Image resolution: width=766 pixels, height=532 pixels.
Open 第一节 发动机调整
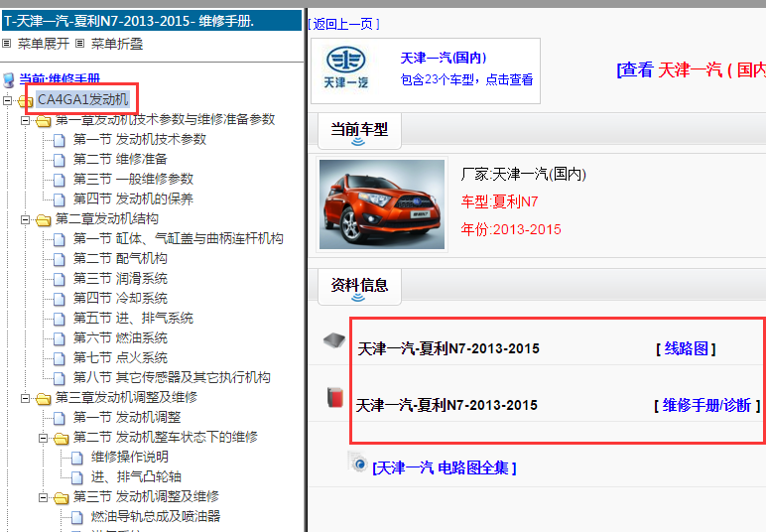[x=127, y=418]
